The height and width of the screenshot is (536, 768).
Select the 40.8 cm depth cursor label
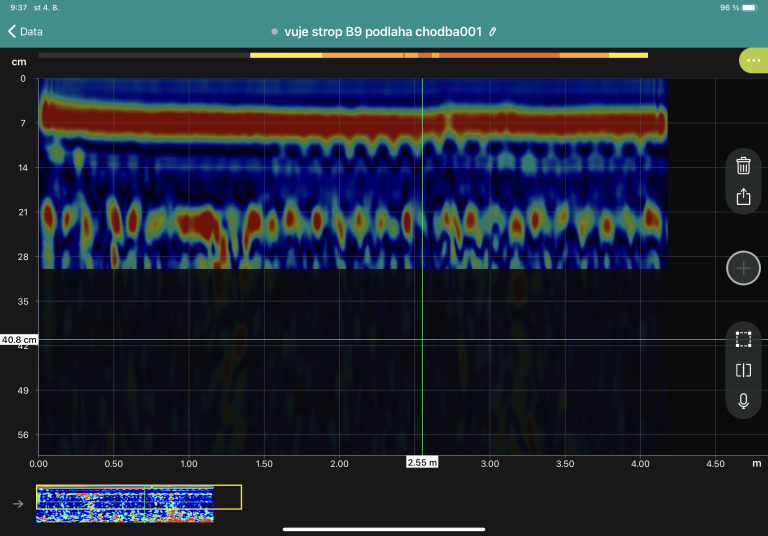pos(19,340)
